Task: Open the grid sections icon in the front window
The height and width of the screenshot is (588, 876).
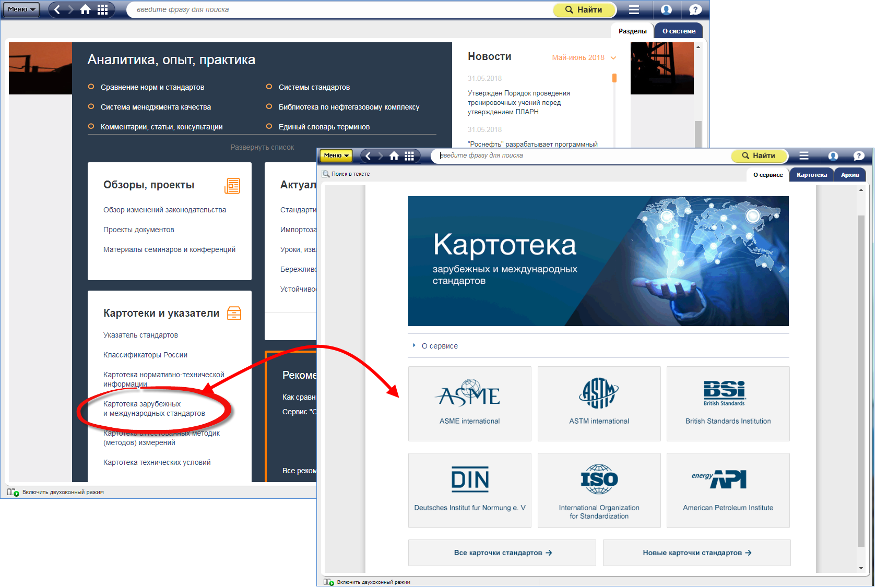Action: tap(409, 156)
